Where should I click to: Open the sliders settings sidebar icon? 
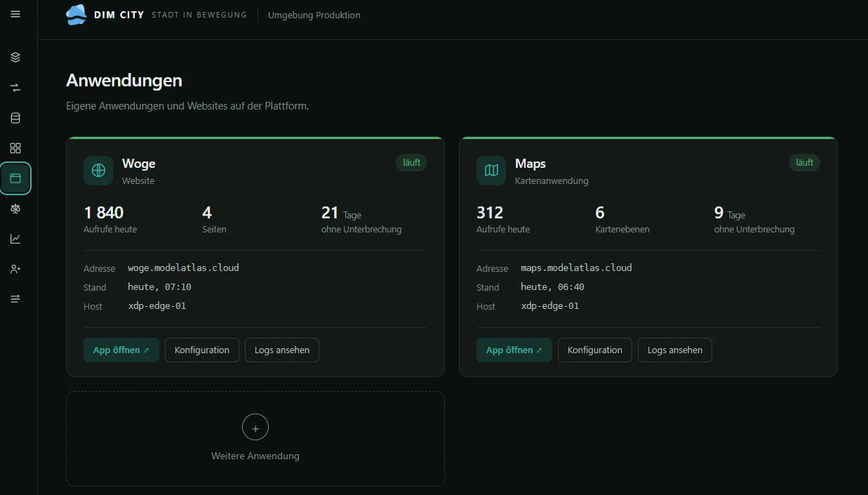pyautogui.click(x=15, y=299)
